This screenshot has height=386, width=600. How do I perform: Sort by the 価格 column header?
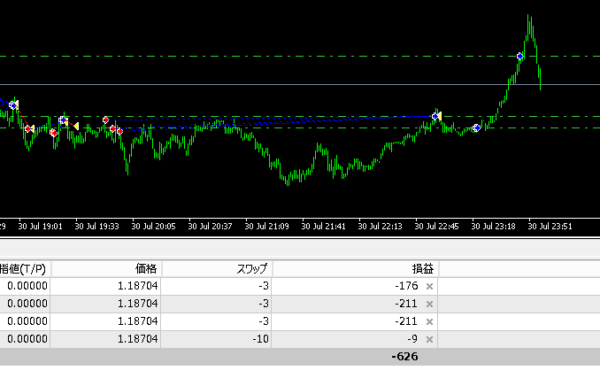point(106,269)
